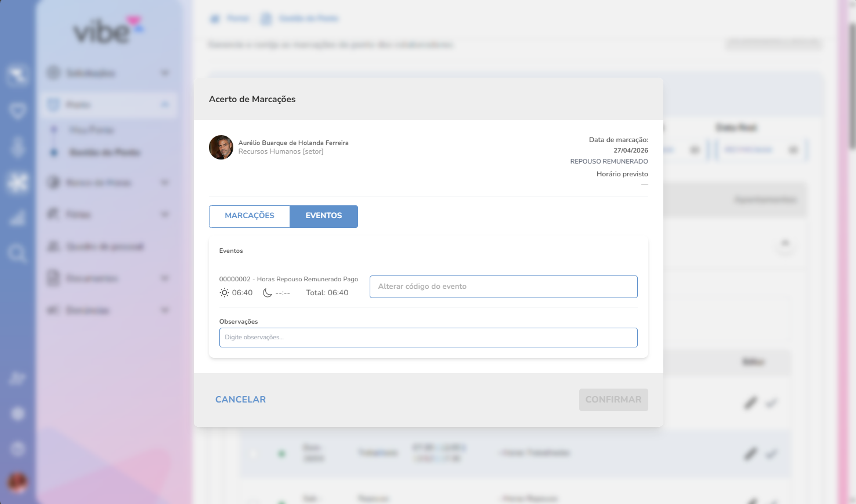The image size is (856, 504).
Task: Open search magnifier in left rail
Action: [17, 253]
